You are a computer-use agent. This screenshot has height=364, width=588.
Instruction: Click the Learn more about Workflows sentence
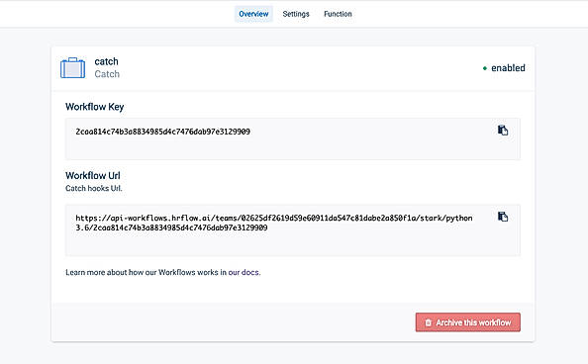162,273
